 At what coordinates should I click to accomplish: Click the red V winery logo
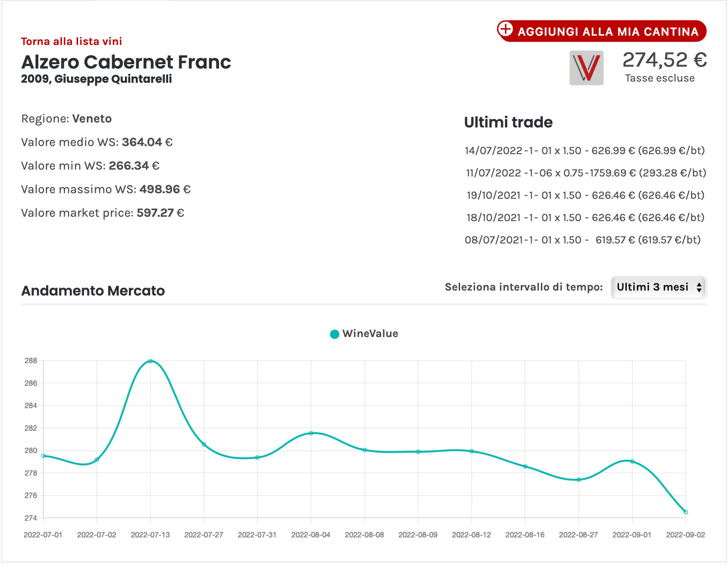(586, 68)
